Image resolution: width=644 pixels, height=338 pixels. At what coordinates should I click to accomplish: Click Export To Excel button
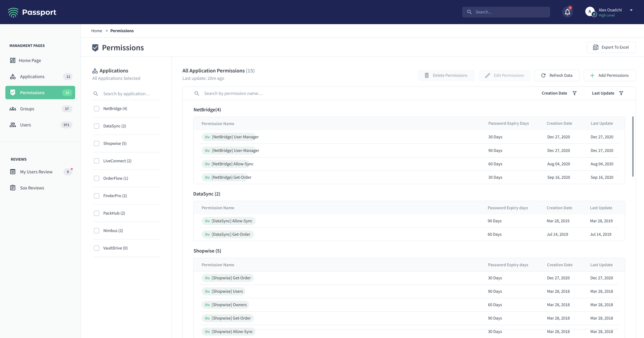(x=611, y=47)
